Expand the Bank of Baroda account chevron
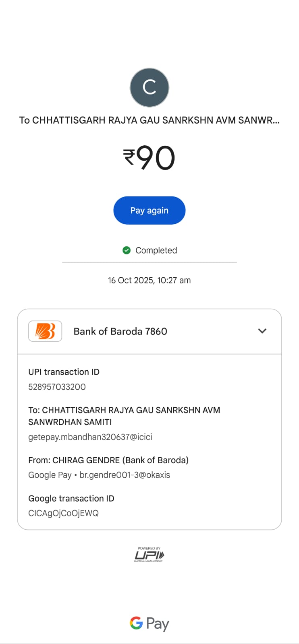The height and width of the screenshot is (644, 299). (x=262, y=331)
